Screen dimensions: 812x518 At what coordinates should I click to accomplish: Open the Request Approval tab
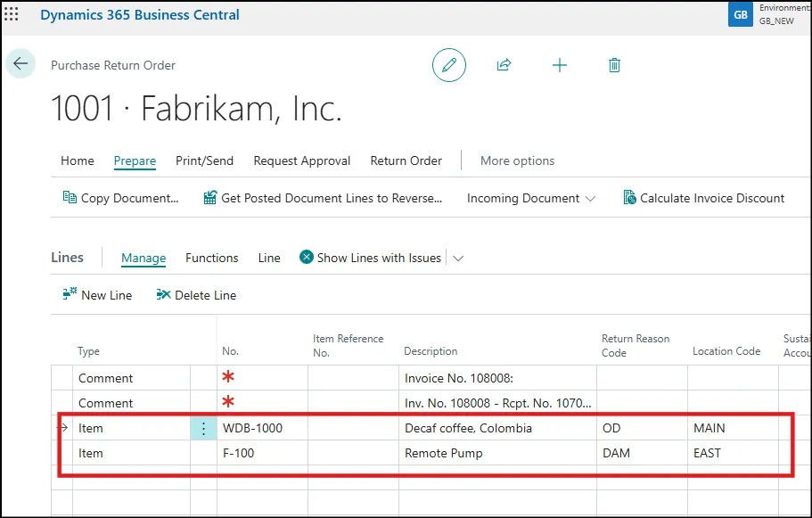click(x=302, y=160)
